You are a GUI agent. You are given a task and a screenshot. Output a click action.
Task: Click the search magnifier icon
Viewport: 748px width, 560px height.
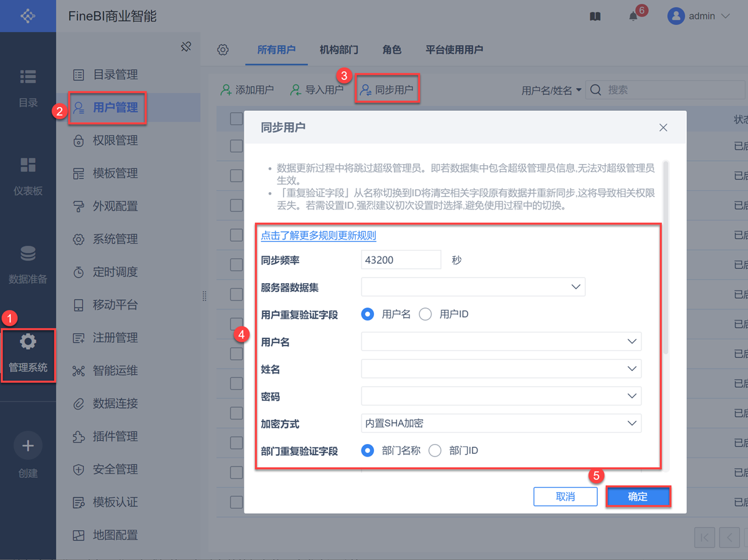pyautogui.click(x=595, y=90)
